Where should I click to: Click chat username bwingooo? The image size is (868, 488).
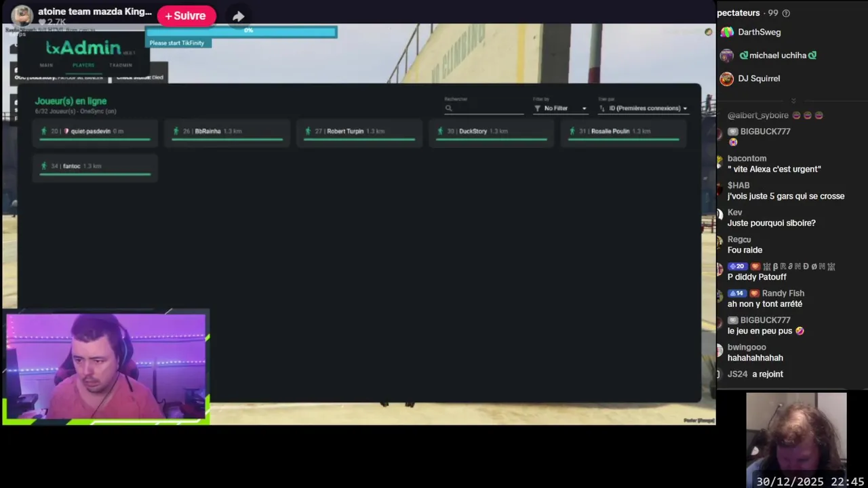(747, 348)
